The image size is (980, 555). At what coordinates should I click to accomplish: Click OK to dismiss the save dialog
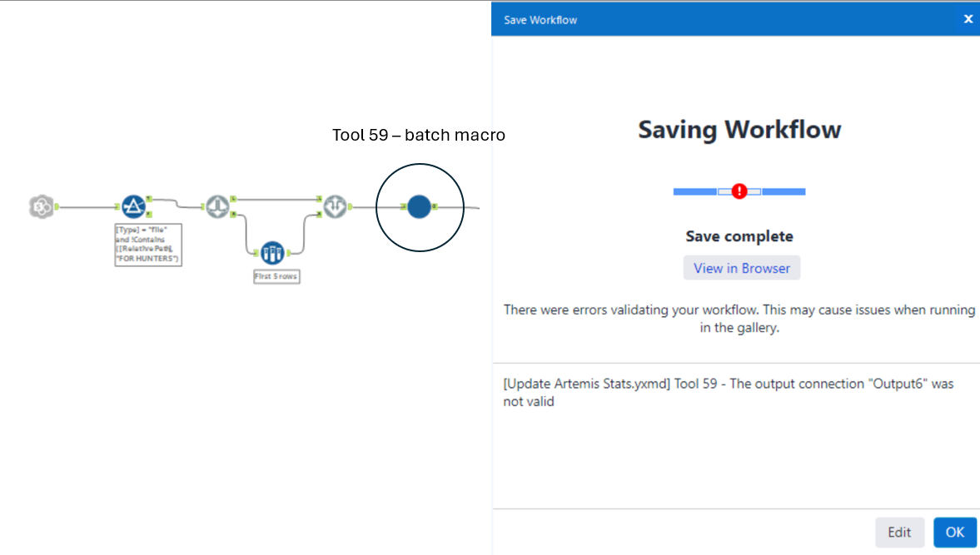[x=954, y=532]
